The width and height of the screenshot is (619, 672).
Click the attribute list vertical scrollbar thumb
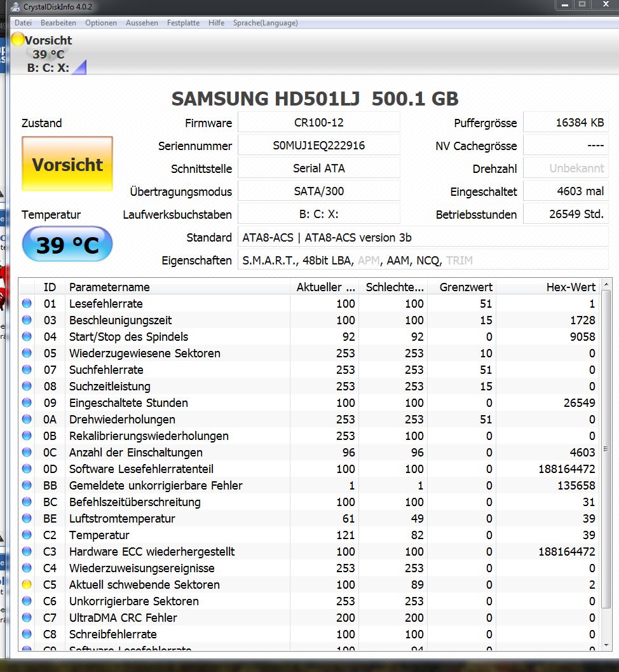pos(606,448)
